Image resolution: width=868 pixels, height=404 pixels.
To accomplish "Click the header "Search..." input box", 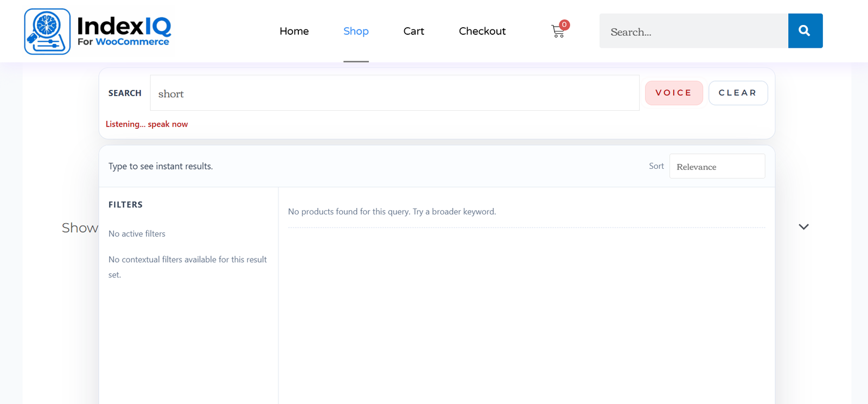I will tap(693, 31).
